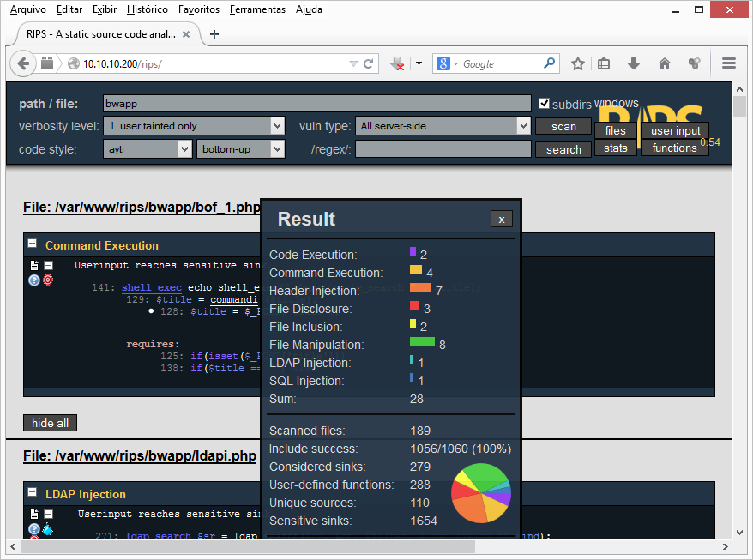
Task: Open the Firefox hamburger menu
Action: (x=729, y=63)
